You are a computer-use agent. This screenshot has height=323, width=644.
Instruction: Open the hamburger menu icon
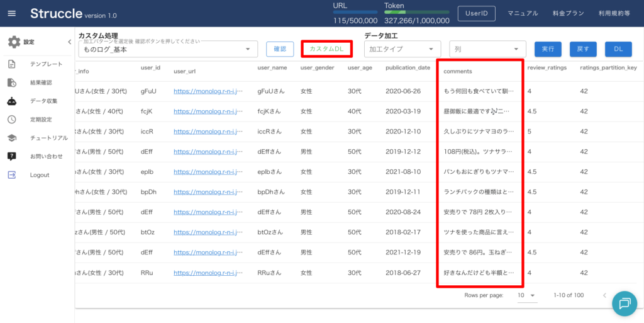(11, 13)
